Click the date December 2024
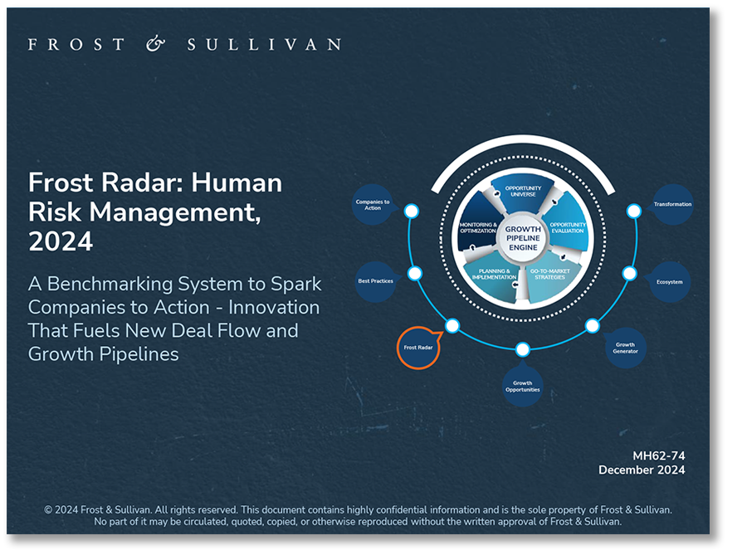 642,470
